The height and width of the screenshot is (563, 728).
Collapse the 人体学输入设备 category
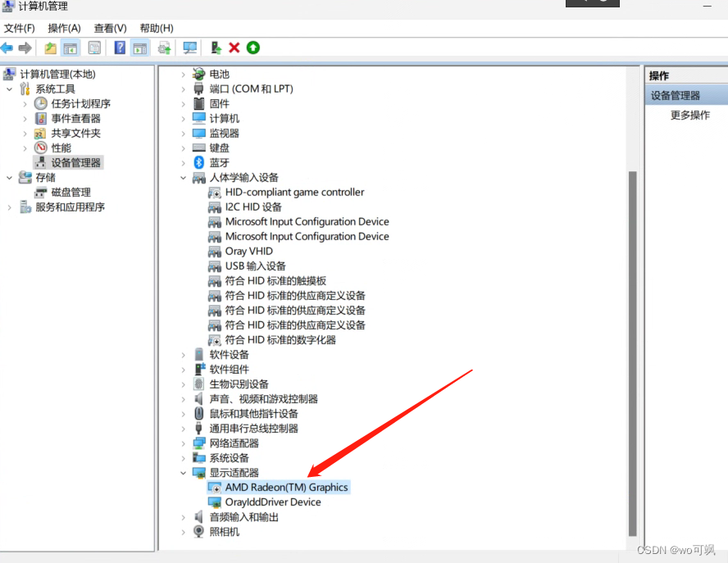coord(184,177)
